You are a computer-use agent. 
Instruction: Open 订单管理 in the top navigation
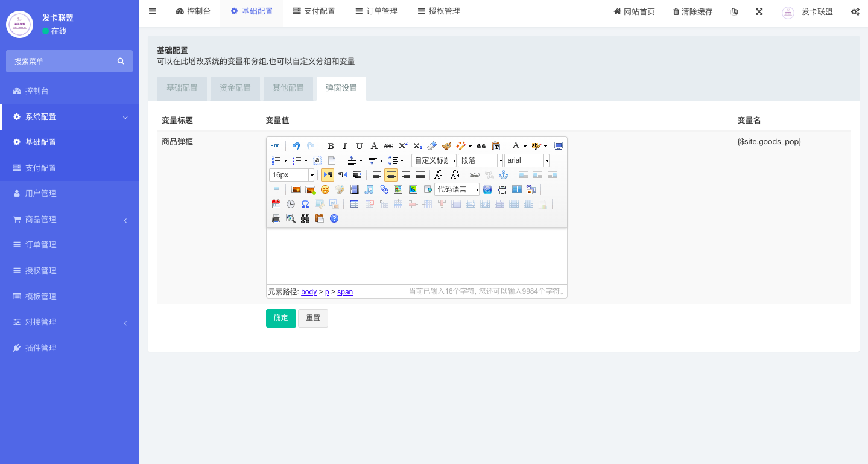tap(376, 11)
